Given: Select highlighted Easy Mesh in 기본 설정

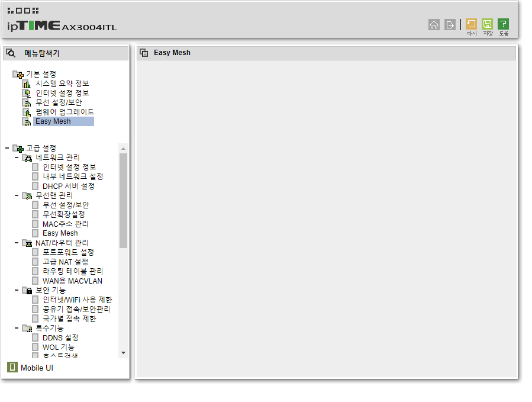Looking at the screenshot, I should click(x=63, y=121).
